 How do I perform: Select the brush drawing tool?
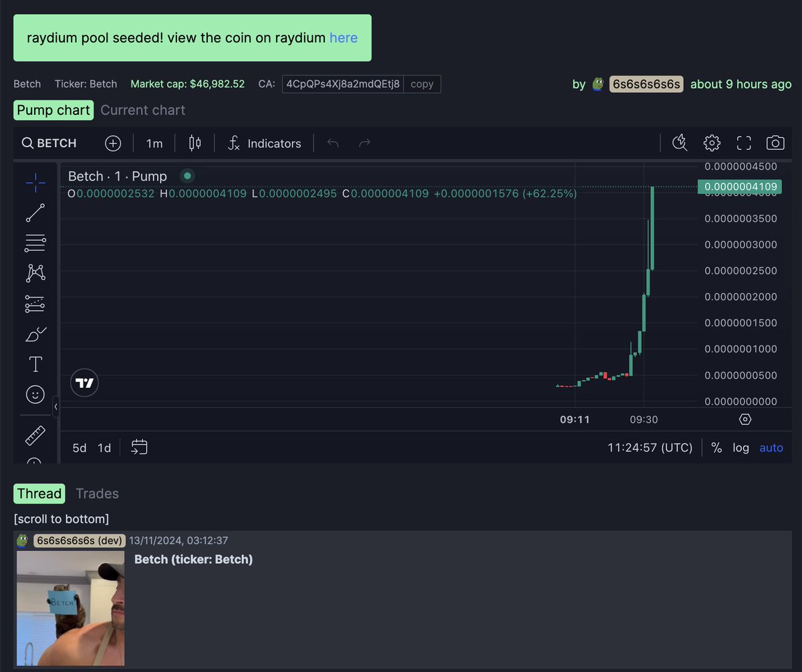pyautogui.click(x=35, y=334)
